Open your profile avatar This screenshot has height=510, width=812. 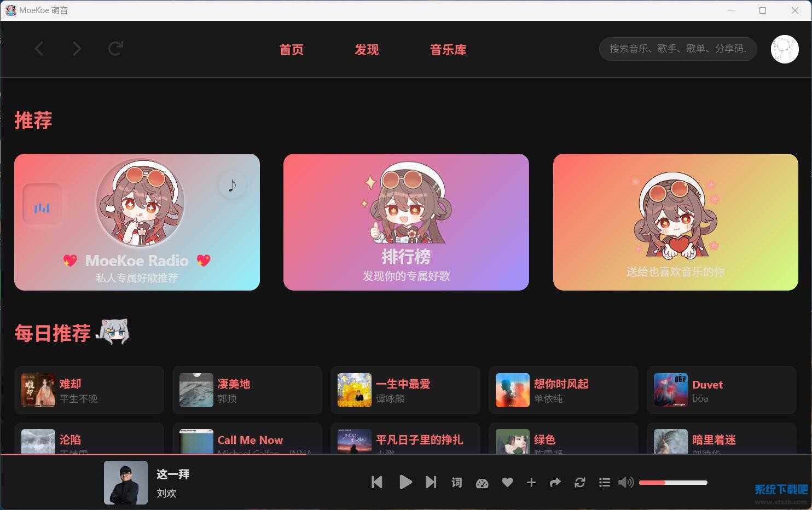click(x=785, y=49)
